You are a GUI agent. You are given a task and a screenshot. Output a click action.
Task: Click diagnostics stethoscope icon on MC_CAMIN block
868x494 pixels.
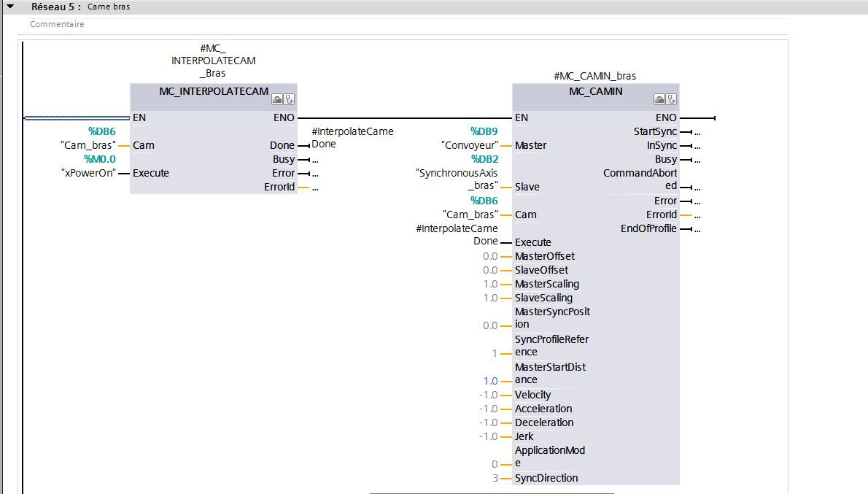(672, 99)
